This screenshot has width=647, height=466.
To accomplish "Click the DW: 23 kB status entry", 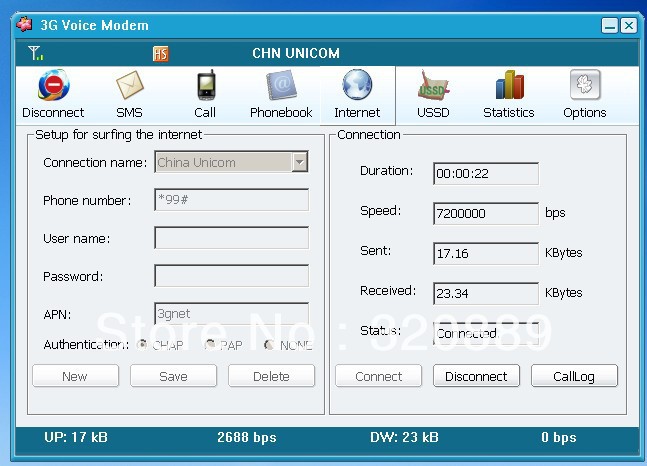I will (x=404, y=437).
